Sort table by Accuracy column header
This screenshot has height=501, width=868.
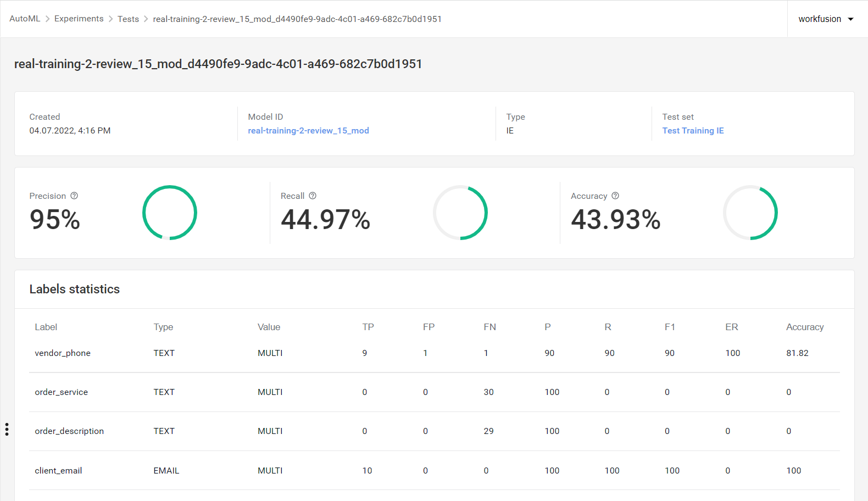[805, 327]
